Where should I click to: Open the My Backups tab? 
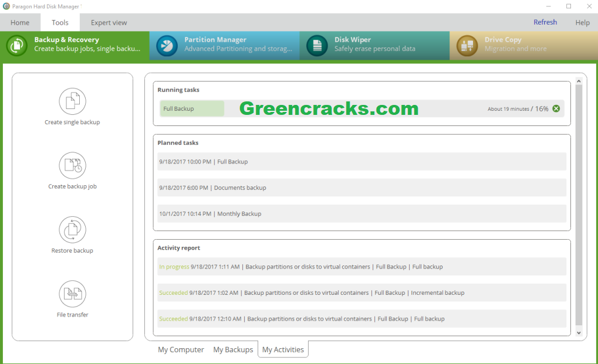click(x=233, y=349)
